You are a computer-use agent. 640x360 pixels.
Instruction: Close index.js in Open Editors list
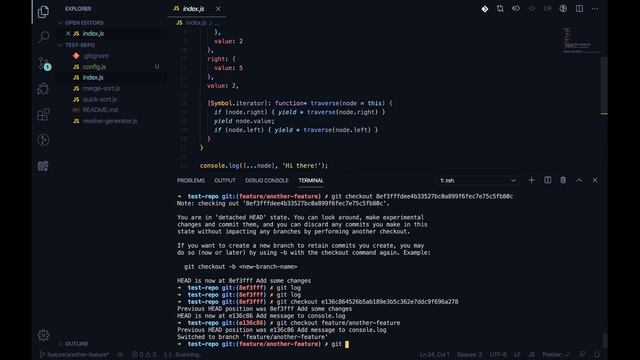click(x=68, y=33)
